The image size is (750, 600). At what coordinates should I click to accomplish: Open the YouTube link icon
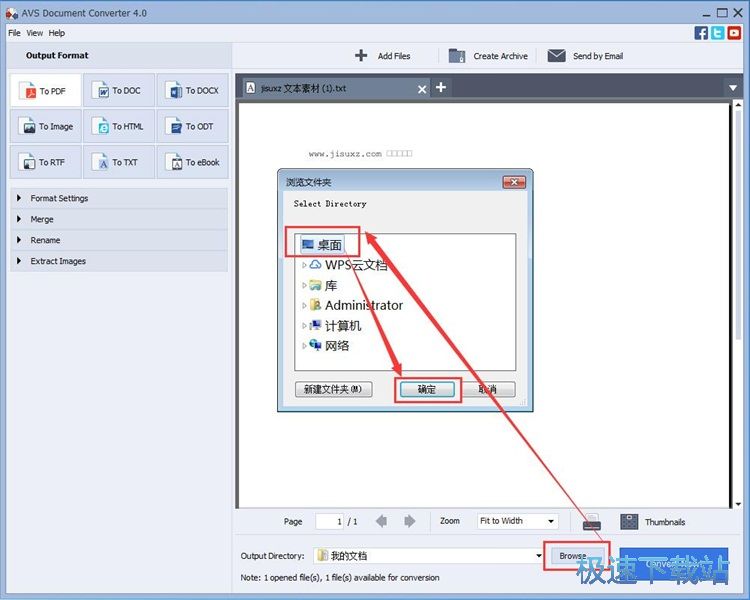(x=734, y=33)
